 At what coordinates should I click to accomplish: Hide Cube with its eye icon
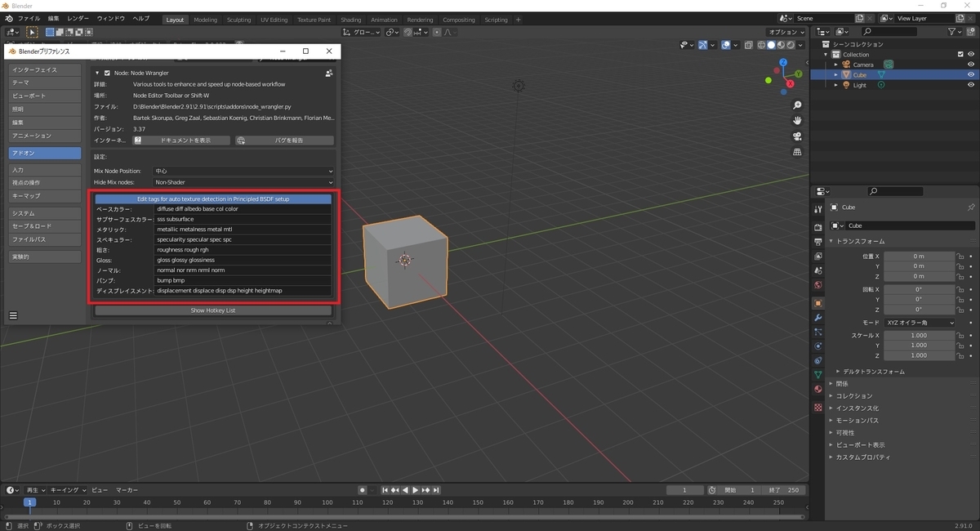tap(971, 74)
